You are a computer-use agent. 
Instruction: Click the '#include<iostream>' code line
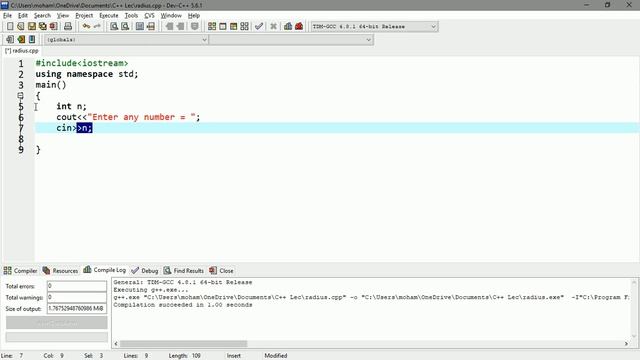82,63
